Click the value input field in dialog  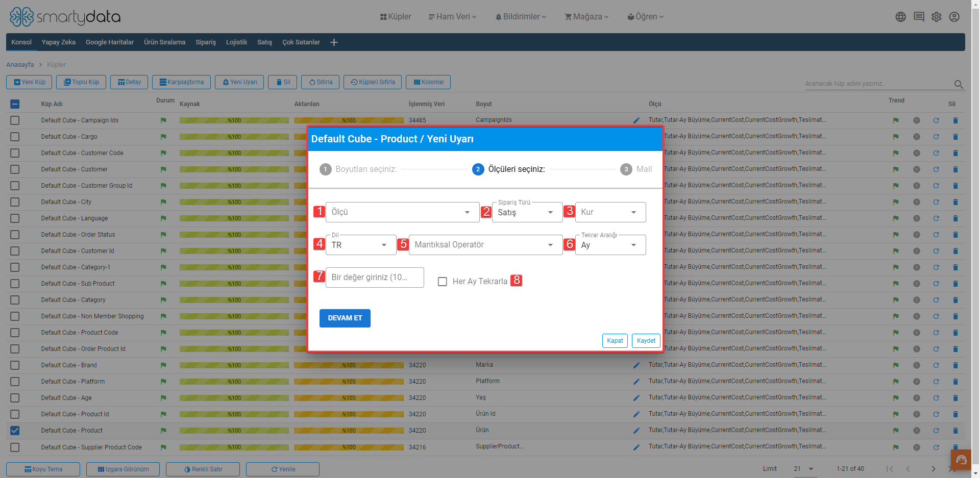pyautogui.click(x=375, y=278)
